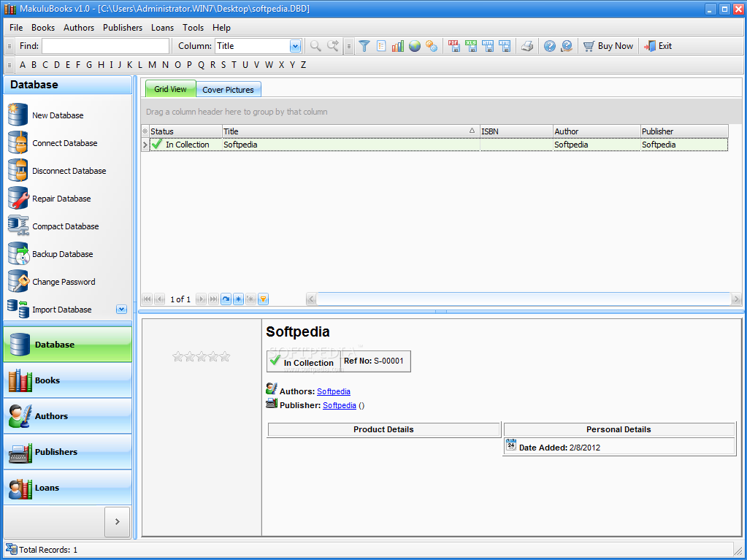Export to Excel using the XLS icon
This screenshot has width=747, height=560.
[x=471, y=46]
